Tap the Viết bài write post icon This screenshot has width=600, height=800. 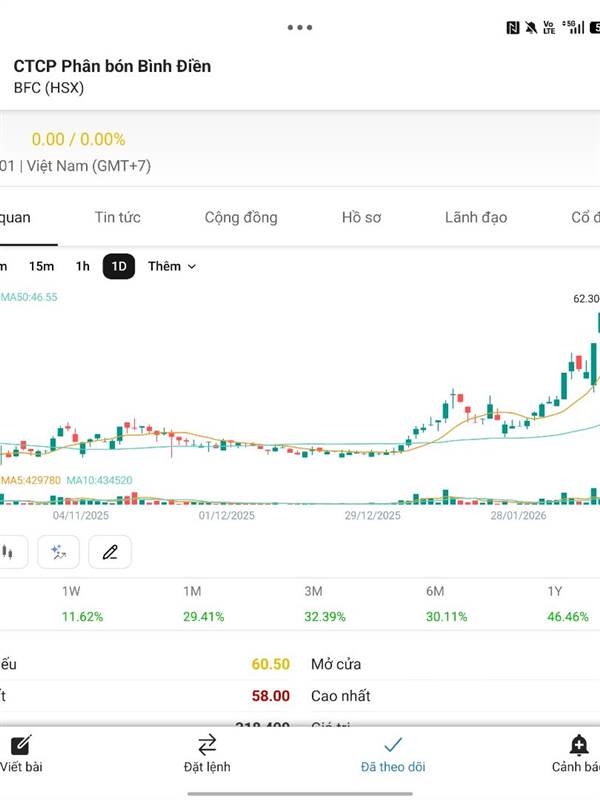tap(20, 745)
